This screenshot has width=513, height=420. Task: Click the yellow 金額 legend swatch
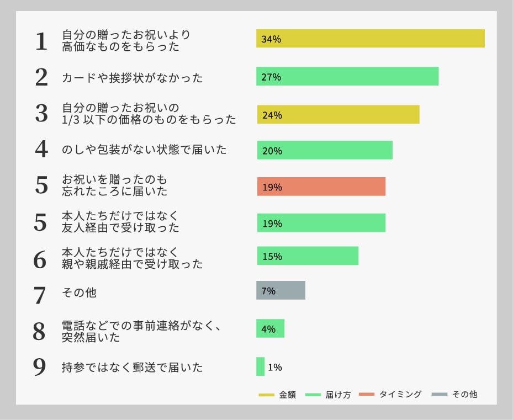coord(266,395)
